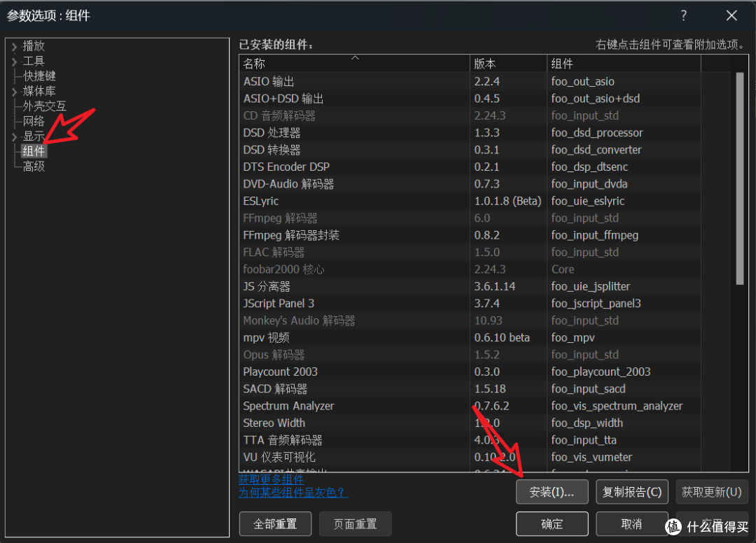
Task: Select 网络 in the preferences tree
Action: pos(34,121)
